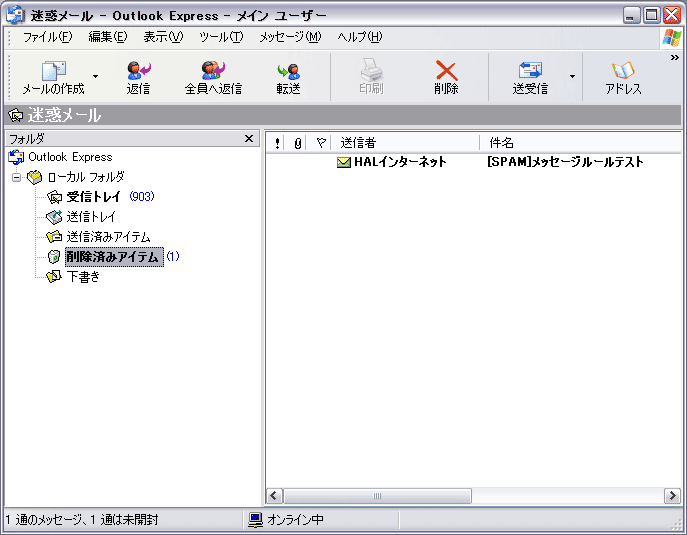Screen dimensions: 687x535
Task: Click the unread envelope icon of HALインターネット
Action: 344,163
